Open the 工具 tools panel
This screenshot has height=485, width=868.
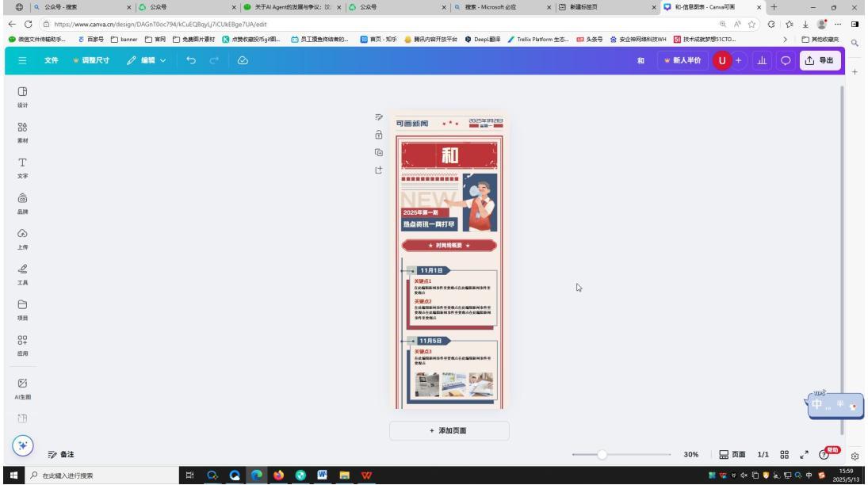point(22,275)
